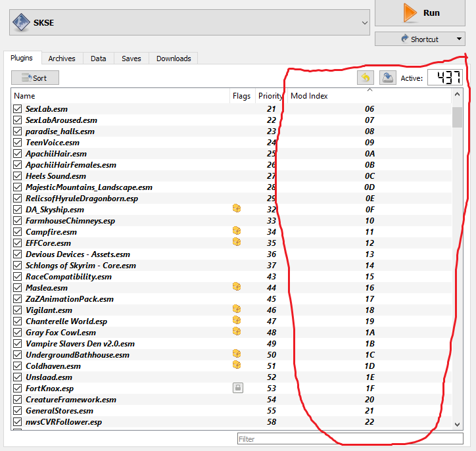The width and height of the screenshot is (476, 451).
Task: Click archive flag icon for EFFCore.esm
Action: click(x=237, y=242)
